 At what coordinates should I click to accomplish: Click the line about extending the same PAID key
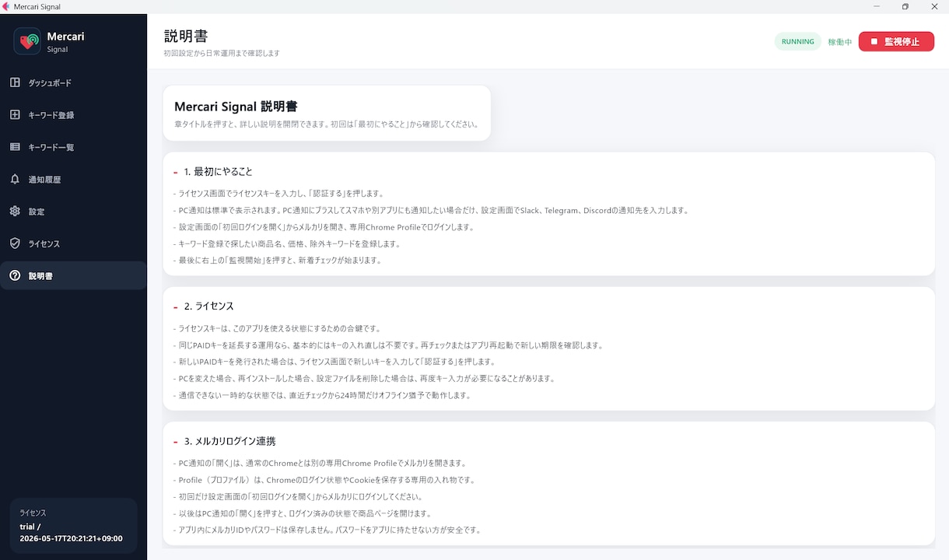point(388,345)
